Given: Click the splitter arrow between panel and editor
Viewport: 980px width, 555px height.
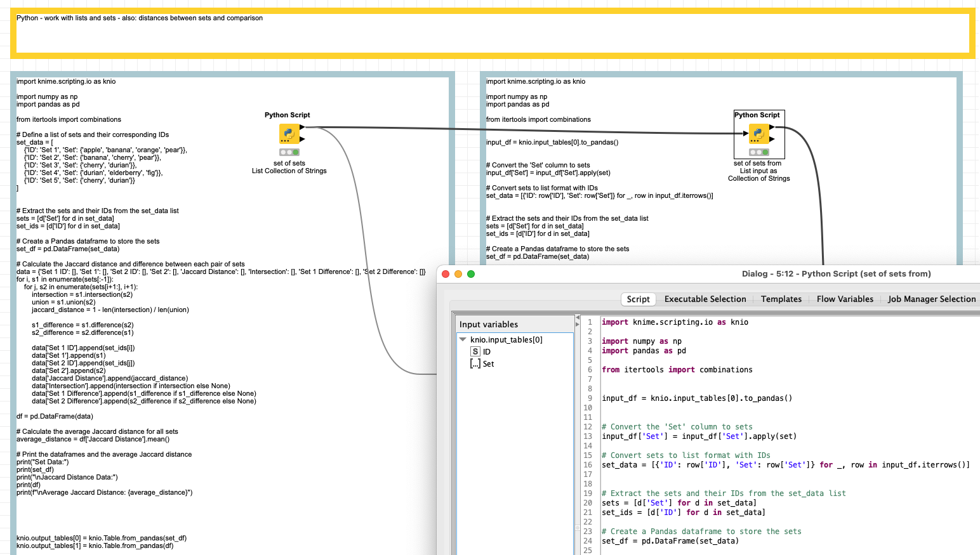Looking at the screenshot, I should [x=577, y=325].
